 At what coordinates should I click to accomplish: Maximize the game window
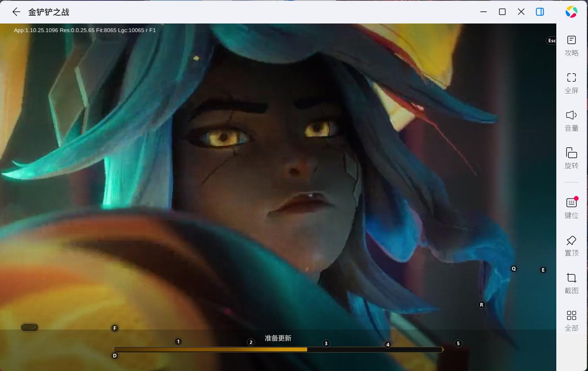502,12
